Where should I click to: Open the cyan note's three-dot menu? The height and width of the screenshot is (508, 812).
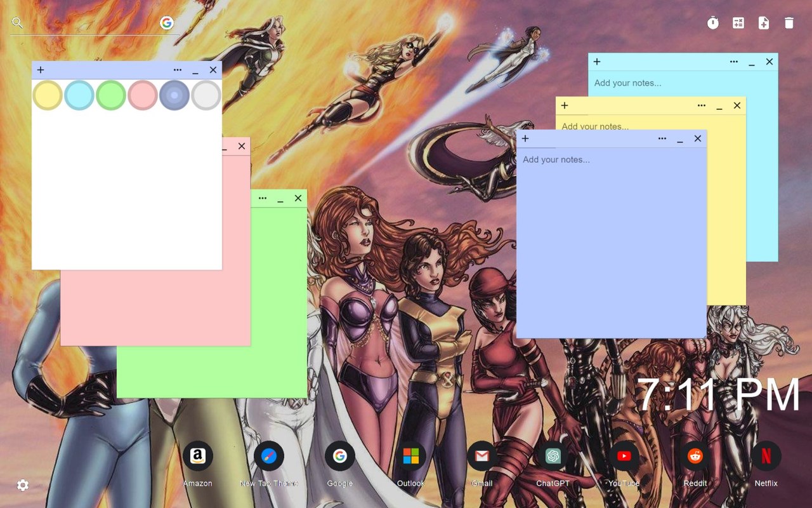734,62
